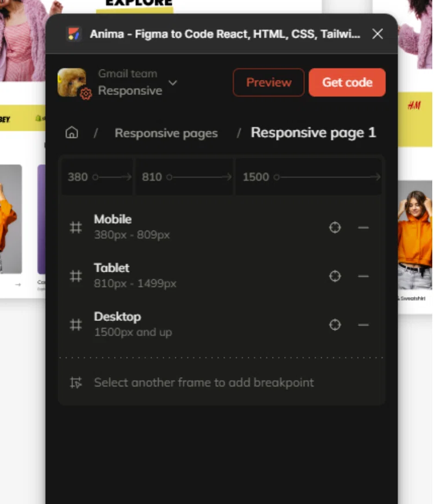
Task: Click the Mobile frame icon
Action: (76, 227)
